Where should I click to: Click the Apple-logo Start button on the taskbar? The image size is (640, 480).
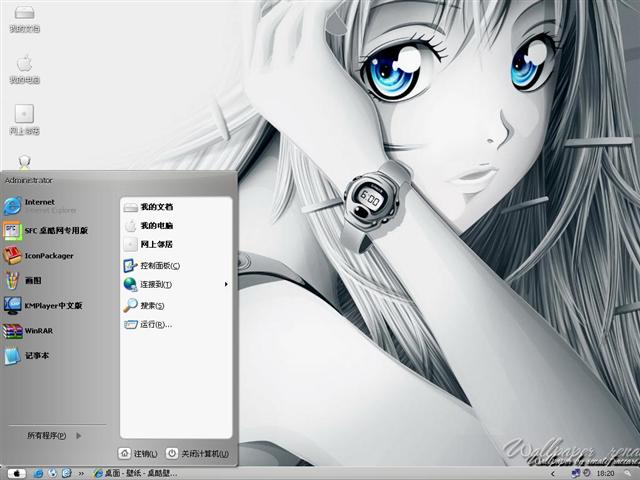[16, 473]
